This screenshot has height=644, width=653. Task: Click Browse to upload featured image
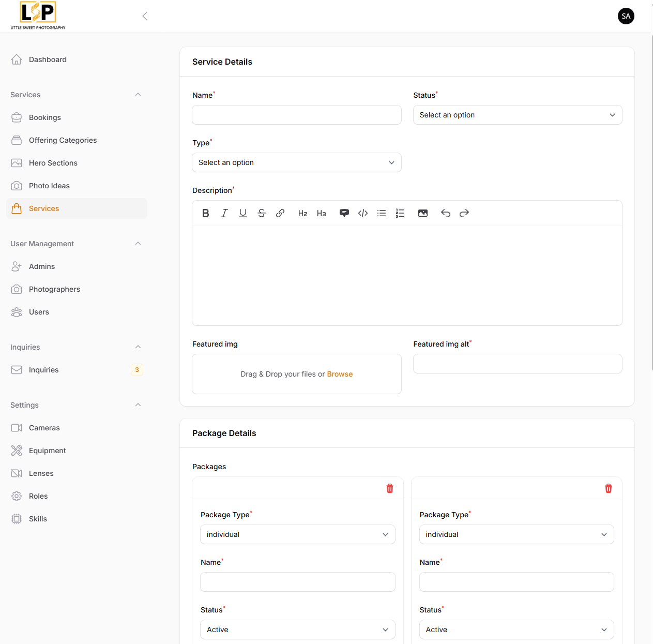click(340, 374)
